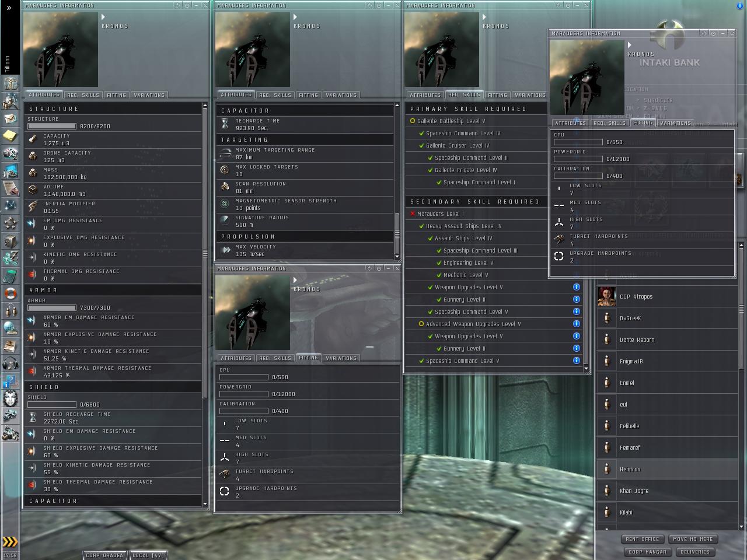The width and height of the screenshot is (747, 560).
Task: Open the jukebox headphones icon
Action: coord(10,363)
